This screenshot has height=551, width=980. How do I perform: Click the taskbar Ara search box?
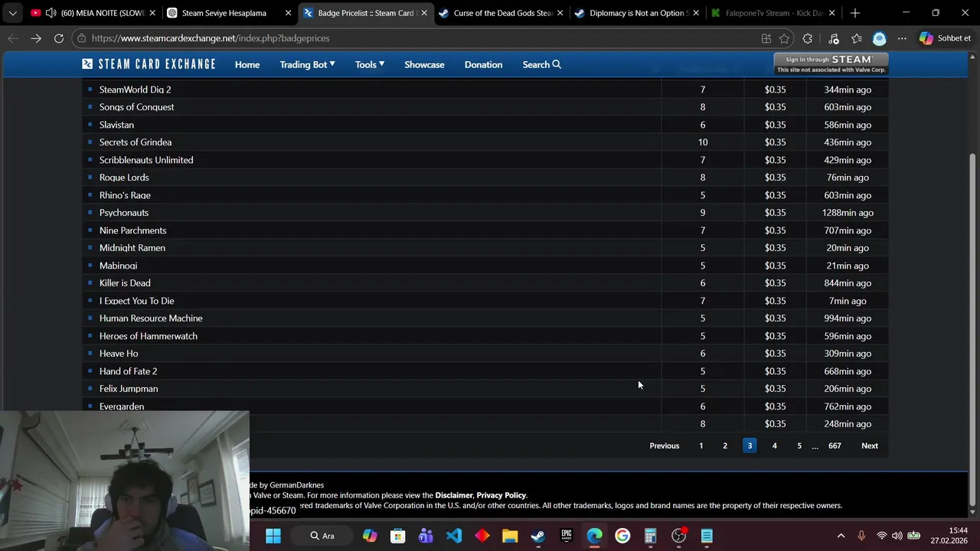point(323,536)
